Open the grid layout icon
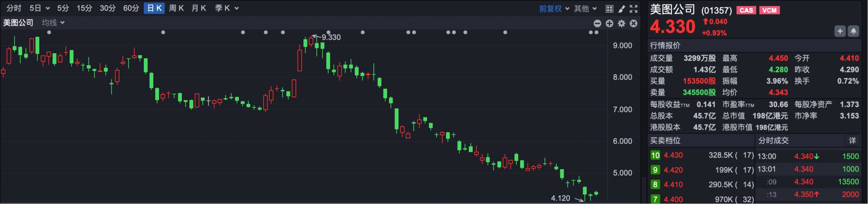The width and height of the screenshot is (868, 204). coord(609,9)
